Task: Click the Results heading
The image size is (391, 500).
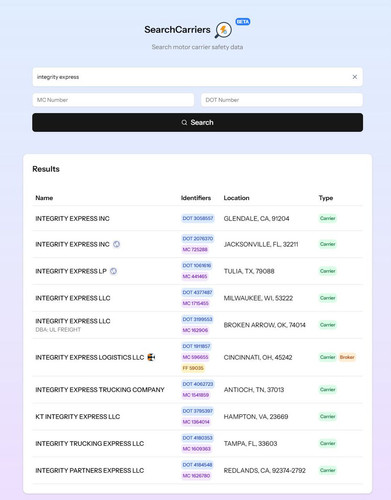Action: click(x=46, y=169)
